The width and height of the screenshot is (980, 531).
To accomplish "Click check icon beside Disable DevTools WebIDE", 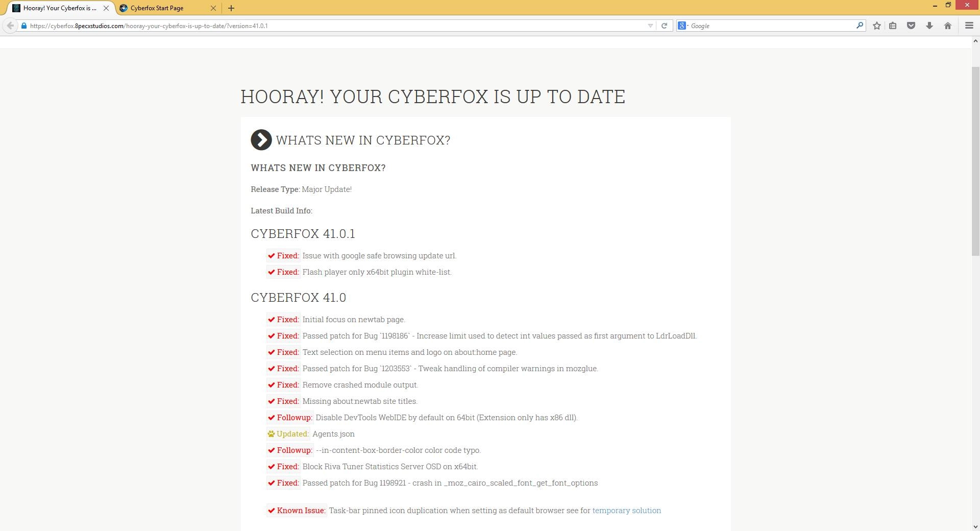I will (272, 418).
